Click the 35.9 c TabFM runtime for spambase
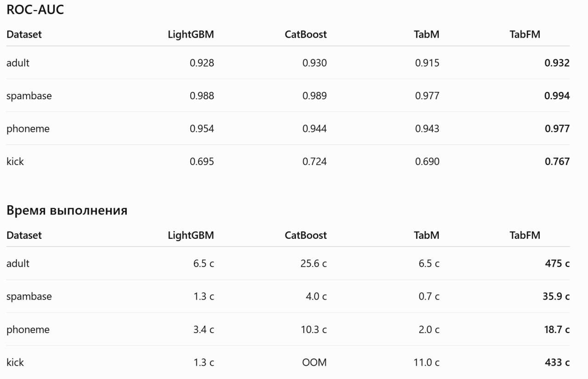The width and height of the screenshot is (588, 379). [556, 296]
